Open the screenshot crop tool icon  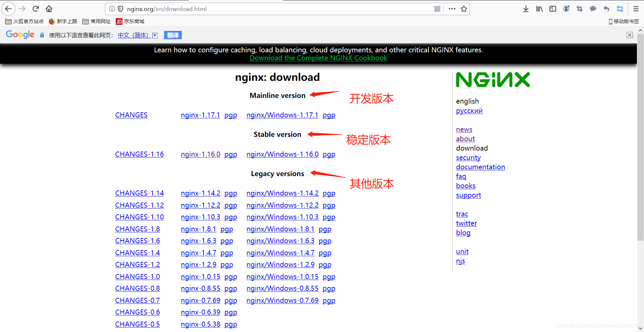pyautogui.click(x=580, y=9)
